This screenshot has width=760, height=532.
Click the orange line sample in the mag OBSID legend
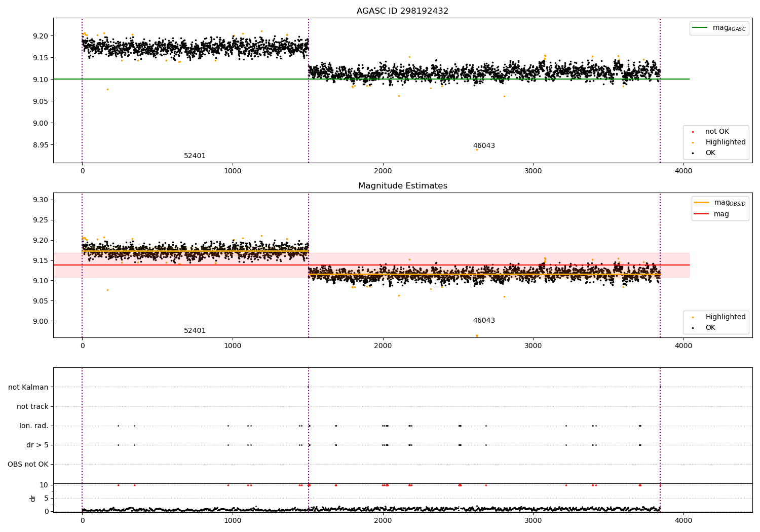coord(701,203)
